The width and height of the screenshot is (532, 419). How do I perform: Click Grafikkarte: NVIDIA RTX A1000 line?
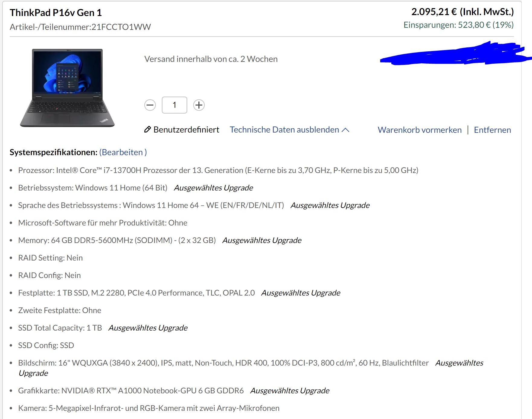coord(131,391)
